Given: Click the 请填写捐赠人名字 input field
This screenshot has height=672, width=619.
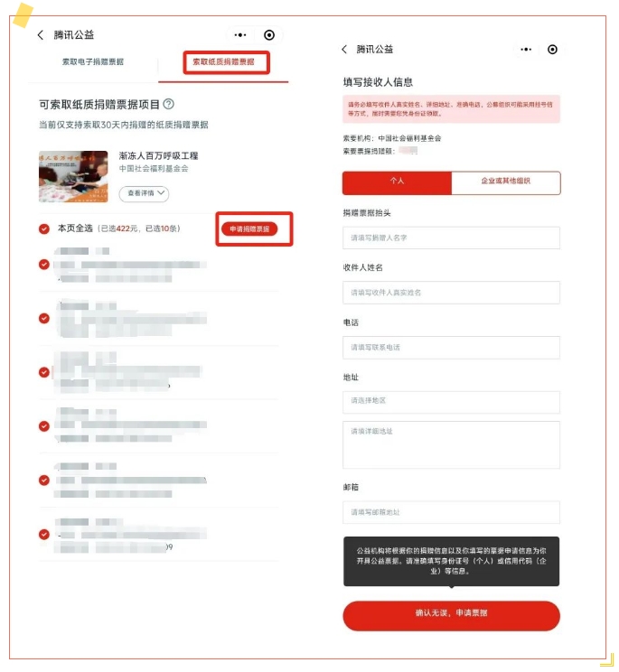Looking at the screenshot, I should [x=452, y=238].
